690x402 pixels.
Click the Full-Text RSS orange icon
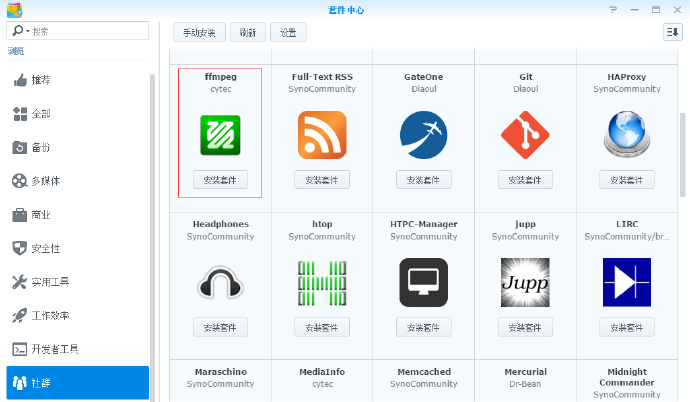[x=322, y=135]
